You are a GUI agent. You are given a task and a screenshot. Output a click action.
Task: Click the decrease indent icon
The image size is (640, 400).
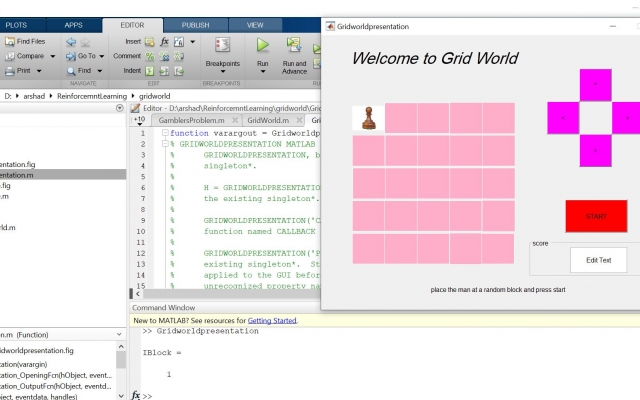click(x=179, y=71)
